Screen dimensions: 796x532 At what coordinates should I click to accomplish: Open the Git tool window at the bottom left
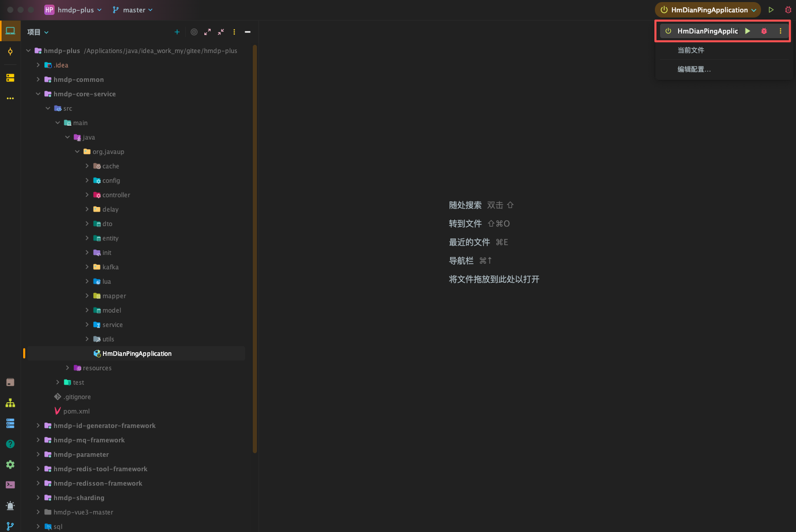(x=10, y=526)
